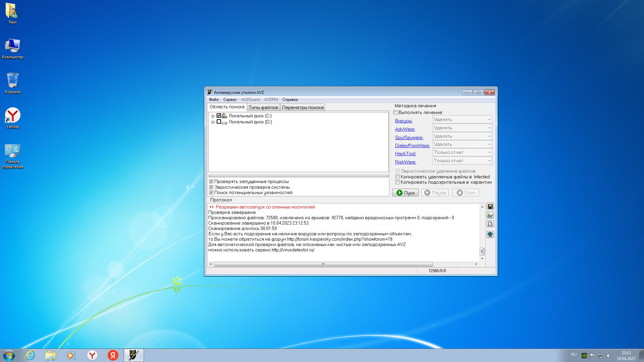Open the Yandex Browser taskbar icon
Viewport: 644px width, 362px height.
coord(92,355)
